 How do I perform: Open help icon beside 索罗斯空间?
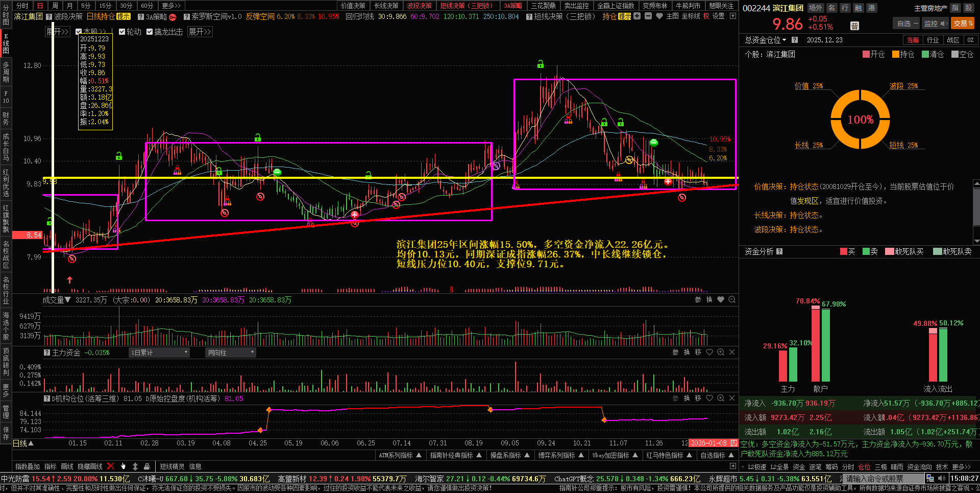click(x=187, y=17)
